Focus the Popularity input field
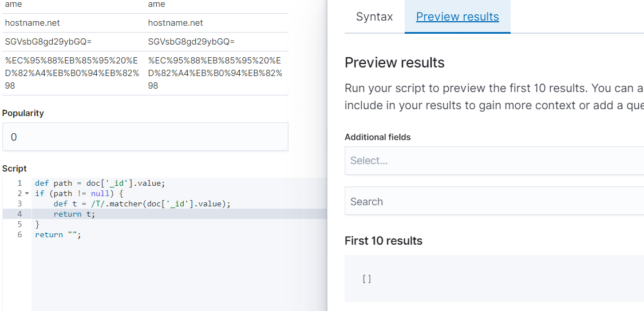The width and height of the screenshot is (644, 311). [145, 137]
